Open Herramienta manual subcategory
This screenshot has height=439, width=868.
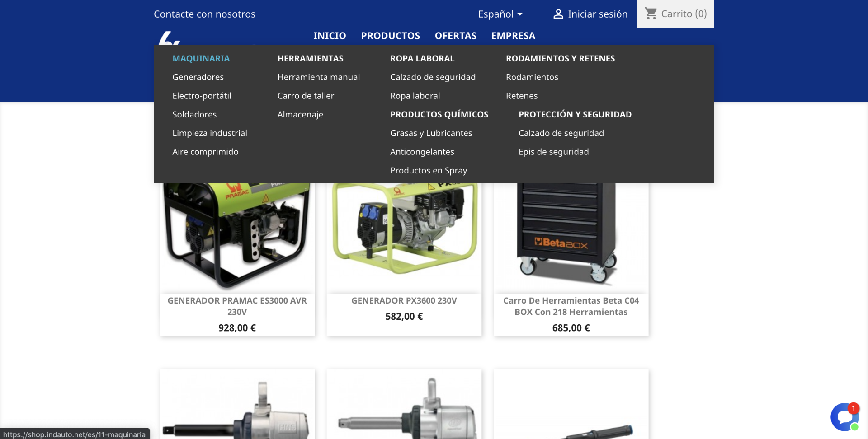[319, 77]
